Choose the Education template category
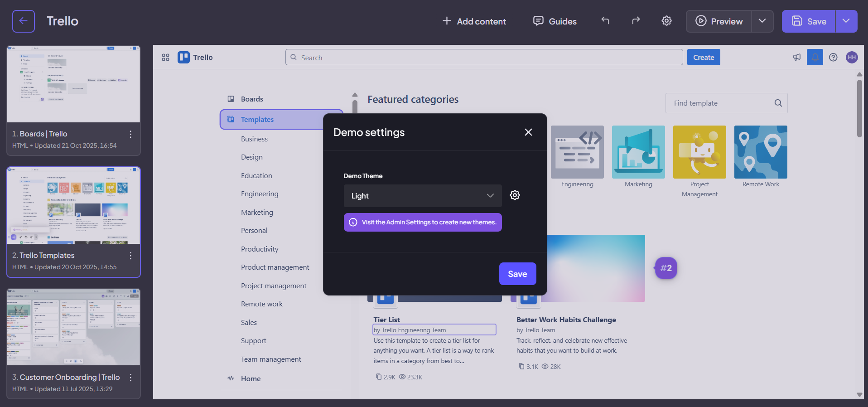 coord(256,176)
